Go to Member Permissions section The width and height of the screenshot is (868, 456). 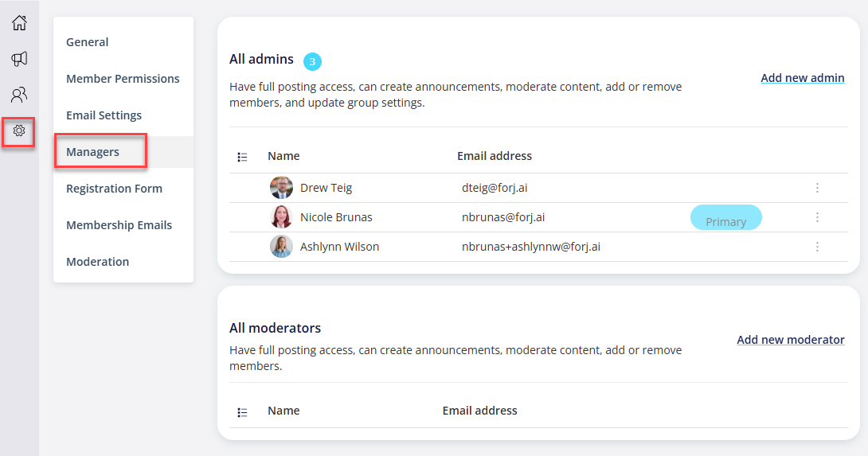point(123,79)
